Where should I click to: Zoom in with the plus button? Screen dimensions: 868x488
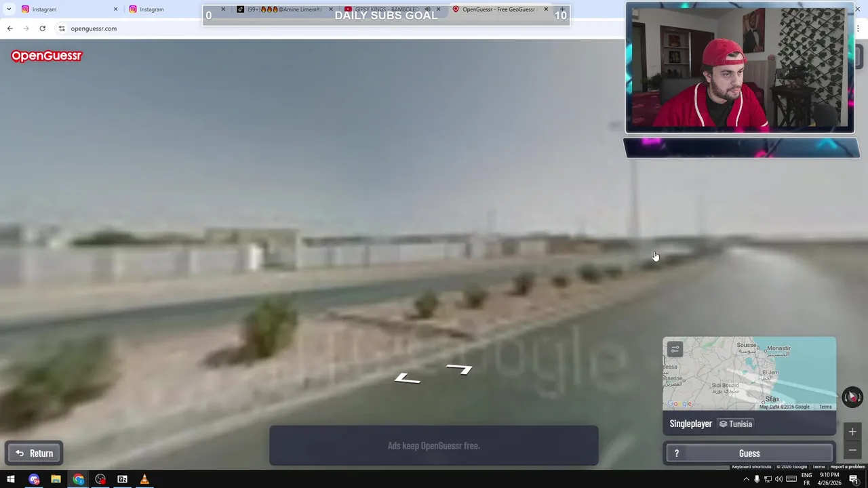[x=852, y=432]
